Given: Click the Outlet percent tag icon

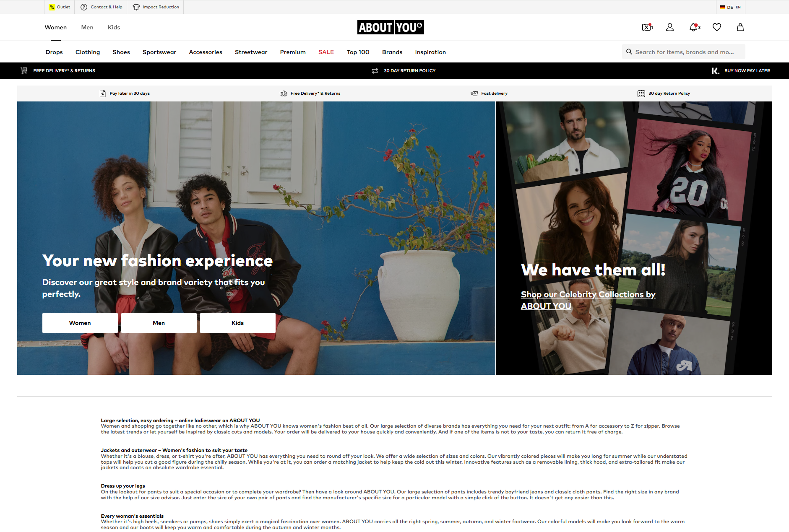Looking at the screenshot, I should (x=52, y=7).
